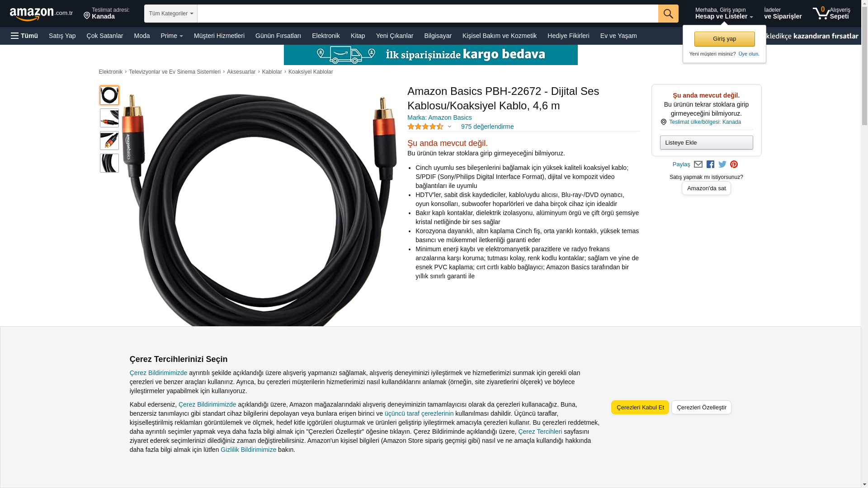Viewport: 868px width, 488px height.
Task: Share product via email icon
Action: point(698,164)
